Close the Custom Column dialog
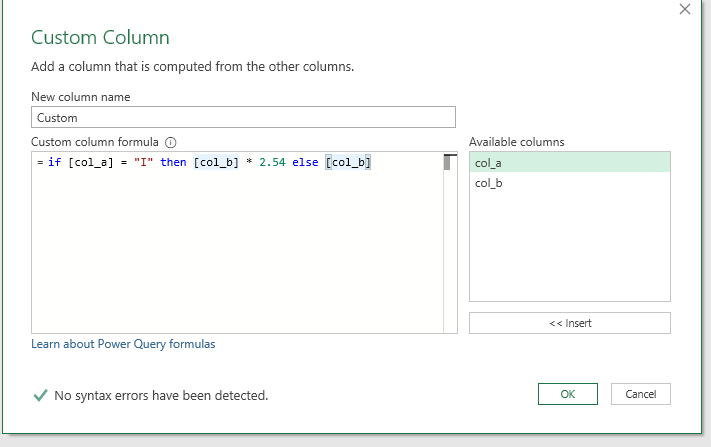 point(685,9)
